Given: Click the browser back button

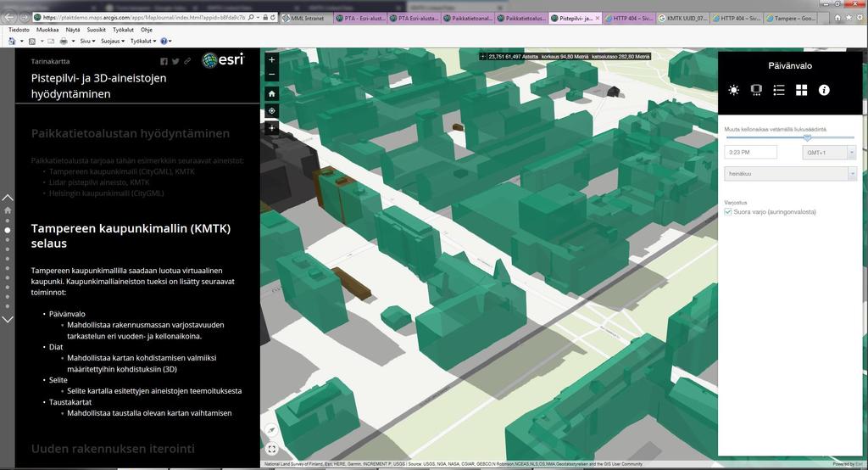Looking at the screenshot, I should (x=10, y=18).
